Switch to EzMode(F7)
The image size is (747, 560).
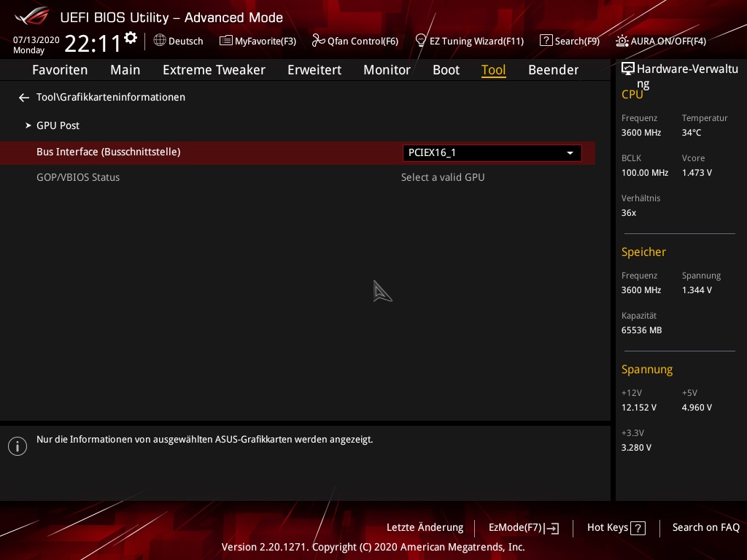coord(524,528)
